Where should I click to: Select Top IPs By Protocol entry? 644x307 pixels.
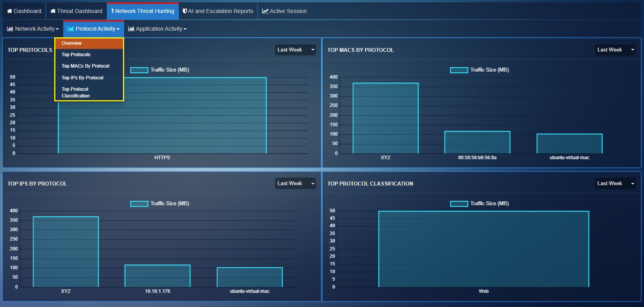pos(89,78)
